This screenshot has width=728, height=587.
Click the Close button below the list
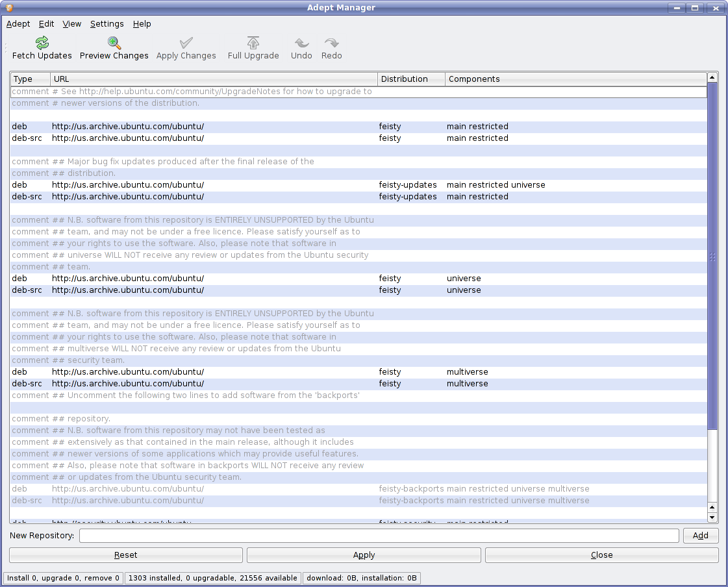pos(601,555)
